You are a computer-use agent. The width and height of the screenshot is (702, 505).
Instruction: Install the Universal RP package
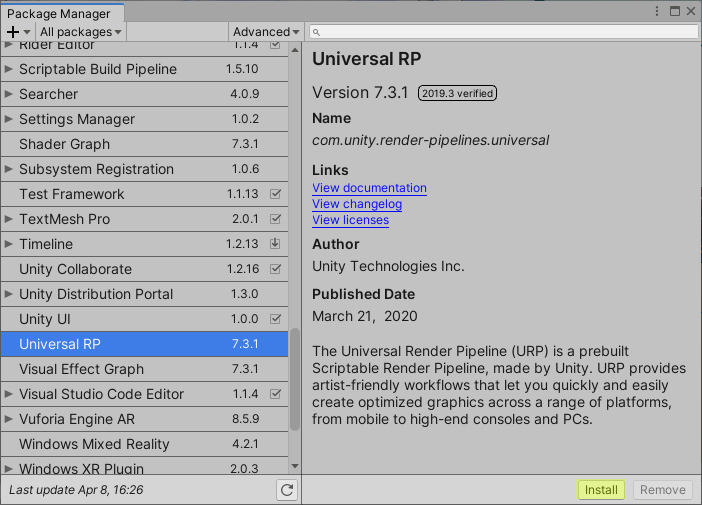coord(601,490)
